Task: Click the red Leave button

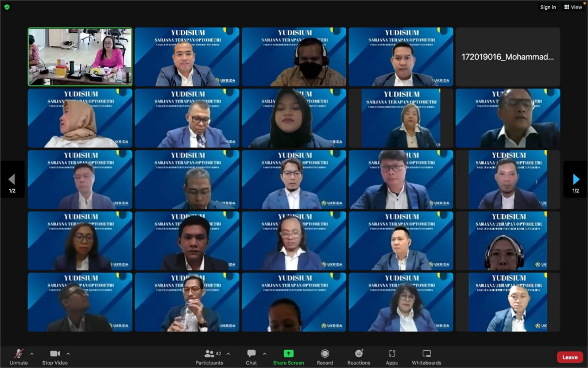Action: pyautogui.click(x=570, y=357)
